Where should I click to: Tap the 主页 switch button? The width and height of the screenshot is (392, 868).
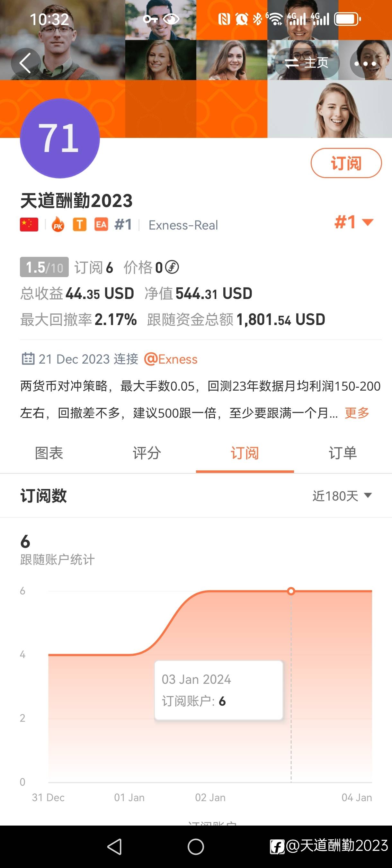[306, 63]
